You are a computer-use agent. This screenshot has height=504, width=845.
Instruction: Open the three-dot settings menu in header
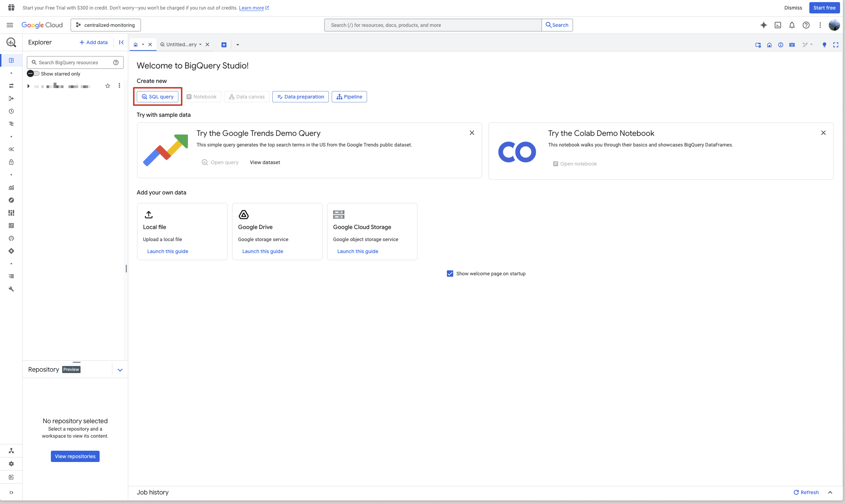tap(820, 25)
